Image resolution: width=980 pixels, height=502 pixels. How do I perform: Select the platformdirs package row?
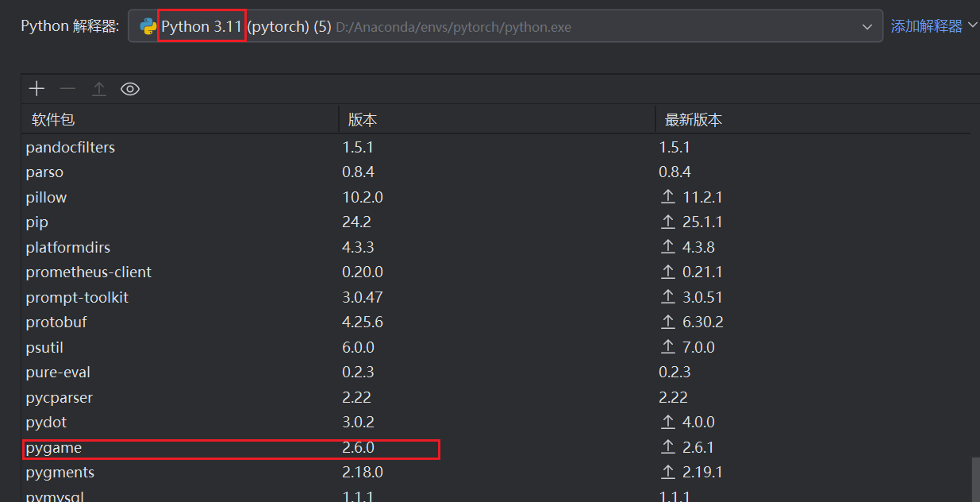pos(496,247)
